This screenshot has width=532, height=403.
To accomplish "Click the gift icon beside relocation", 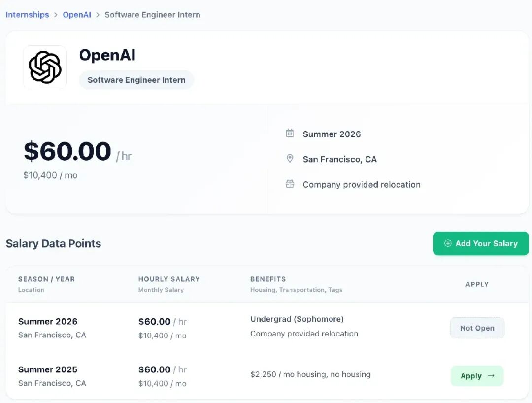I will [x=290, y=184].
